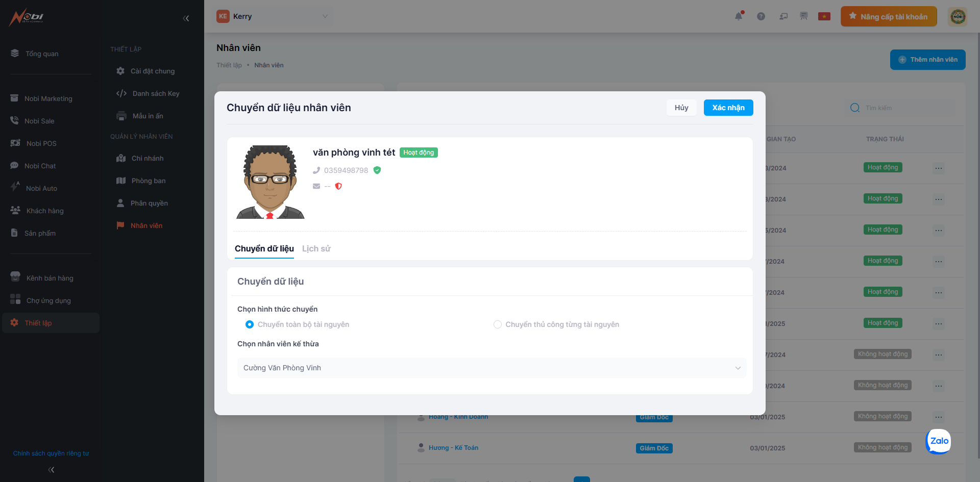Click the Vietnam flag language icon
The height and width of the screenshot is (482, 980).
click(x=824, y=16)
